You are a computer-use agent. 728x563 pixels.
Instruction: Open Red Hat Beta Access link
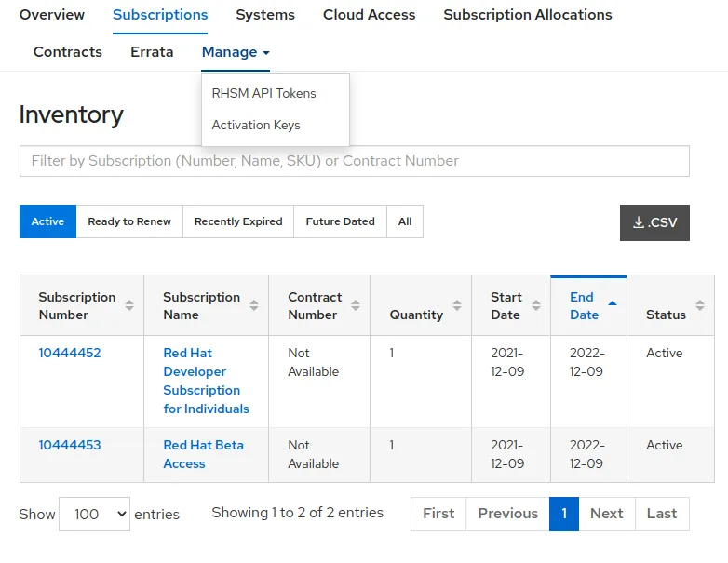(203, 454)
